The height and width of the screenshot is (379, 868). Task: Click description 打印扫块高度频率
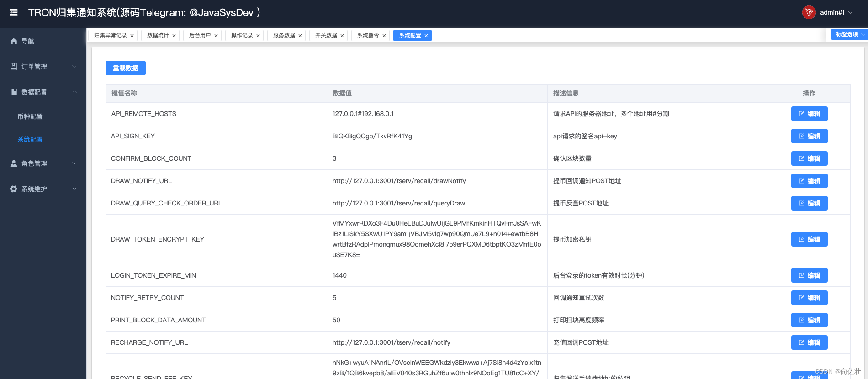tap(579, 320)
